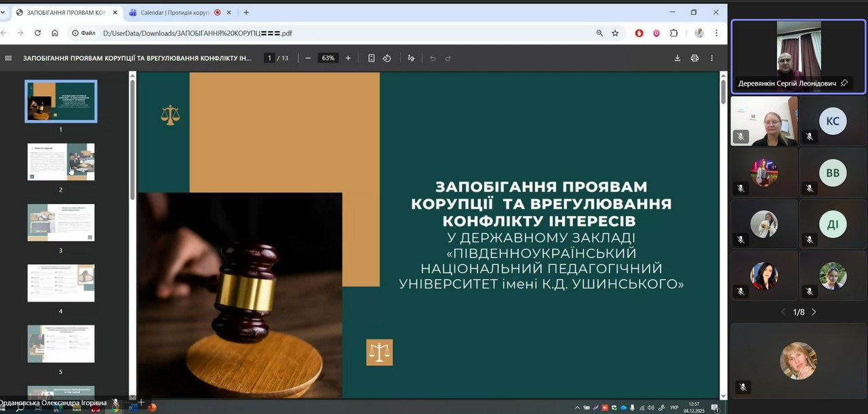
Task: Zoom in the PDF with plus button
Action: (x=348, y=58)
